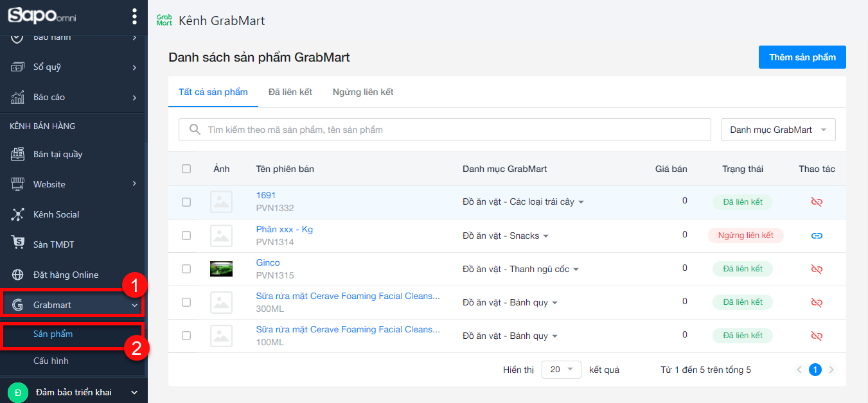Screen dimensions: 868x403
Task: Click the Tên phiên bản column header
Action: (x=285, y=169)
